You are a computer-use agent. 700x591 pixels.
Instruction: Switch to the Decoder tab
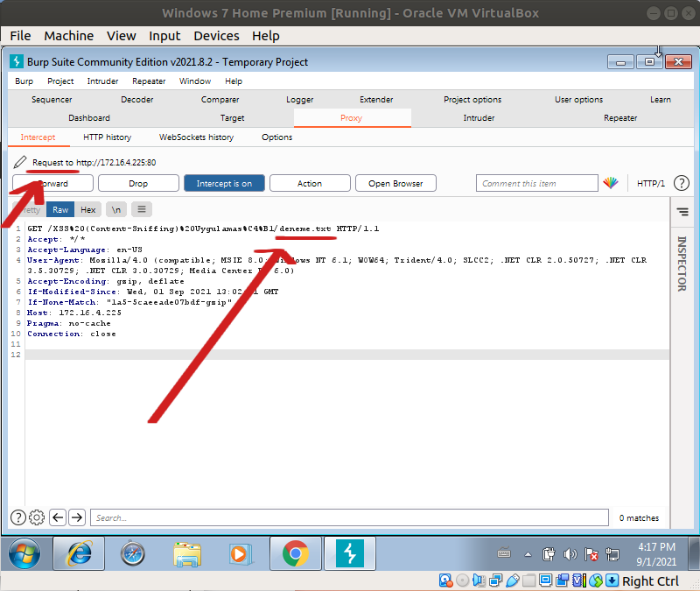click(x=137, y=99)
